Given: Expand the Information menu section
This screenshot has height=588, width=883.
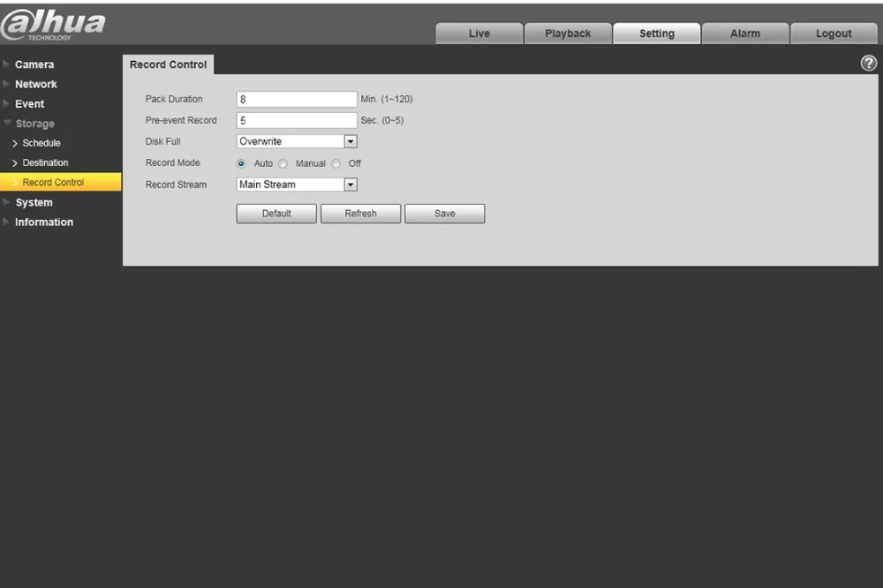Looking at the screenshot, I should [44, 222].
